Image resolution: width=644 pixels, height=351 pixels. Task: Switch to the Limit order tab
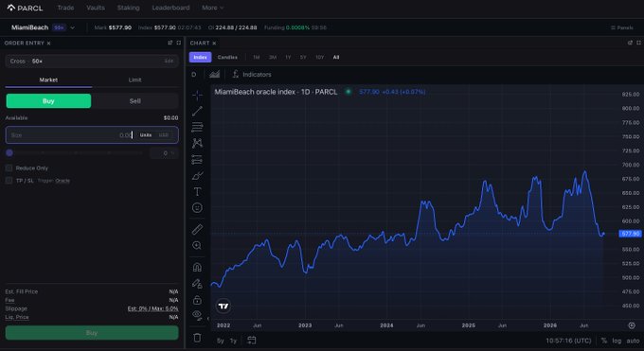135,80
